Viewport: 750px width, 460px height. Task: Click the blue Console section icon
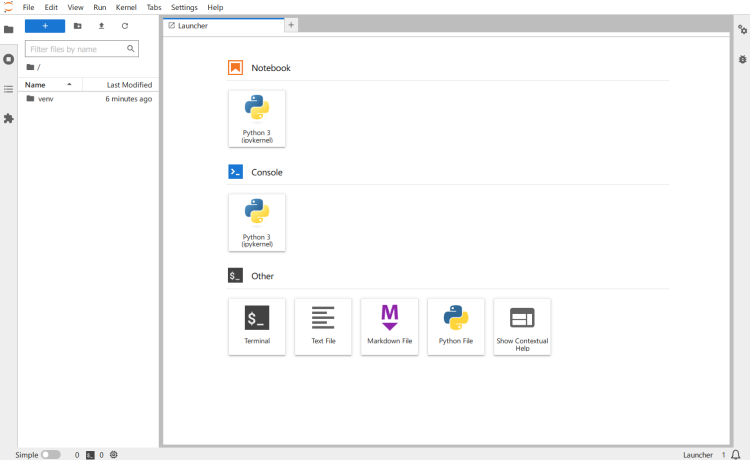coord(235,172)
